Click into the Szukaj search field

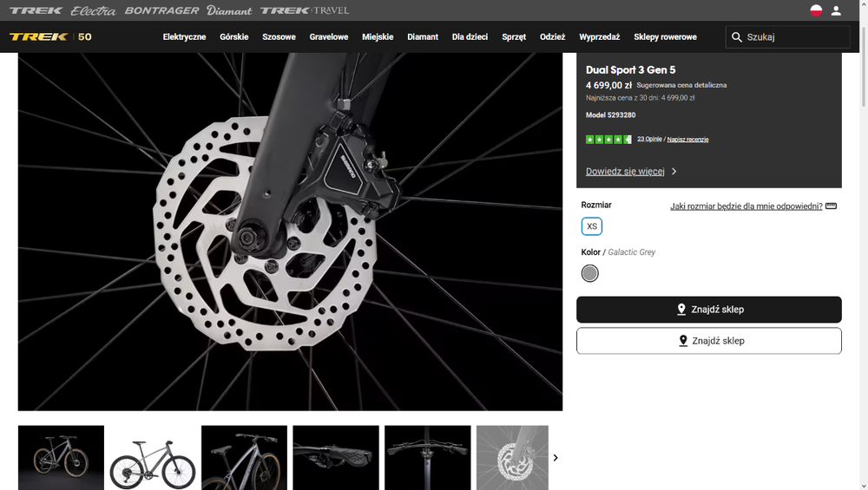(788, 37)
